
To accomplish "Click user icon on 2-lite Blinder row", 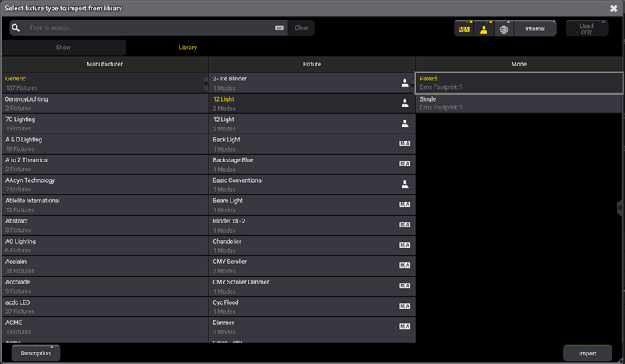I will click(x=405, y=82).
